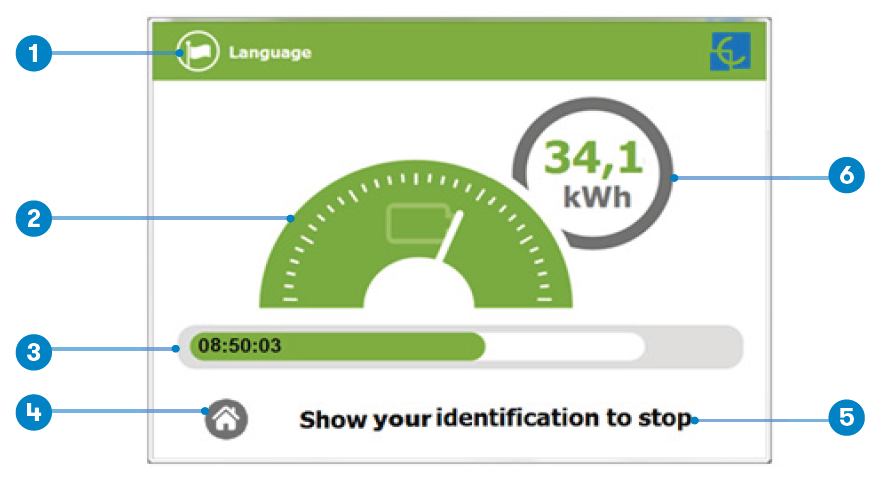The height and width of the screenshot is (478, 885).
Task: Click the white unfilled part of progress bar
Action: (x=565, y=347)
